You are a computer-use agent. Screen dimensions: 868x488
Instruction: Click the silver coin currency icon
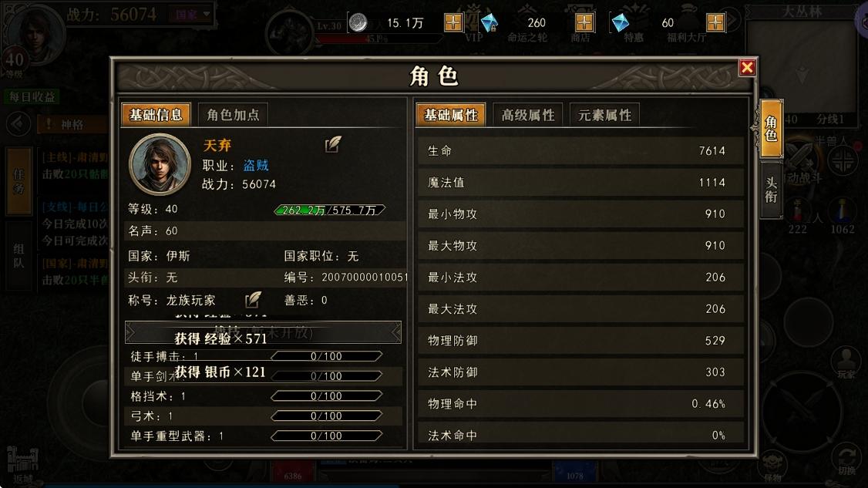coord(358,22)
